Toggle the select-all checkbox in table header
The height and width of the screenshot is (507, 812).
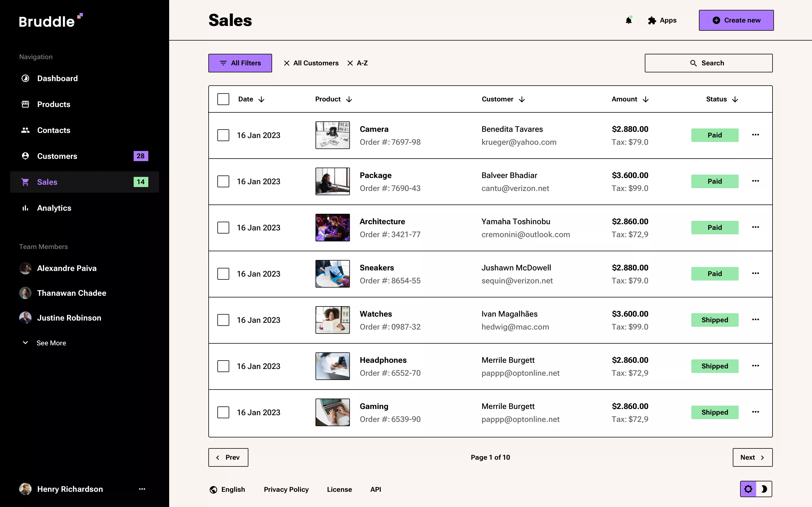tap(223, 99)
